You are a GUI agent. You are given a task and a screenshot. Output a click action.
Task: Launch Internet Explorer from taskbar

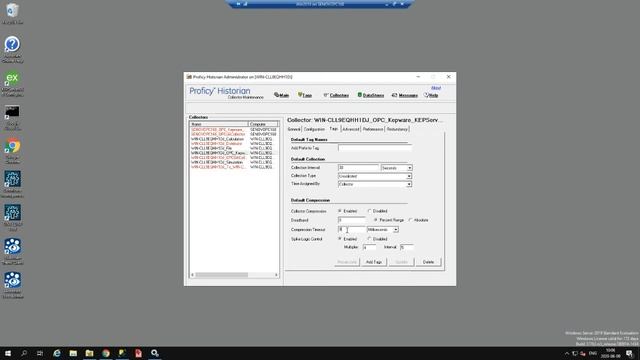(x=57, y=353)
